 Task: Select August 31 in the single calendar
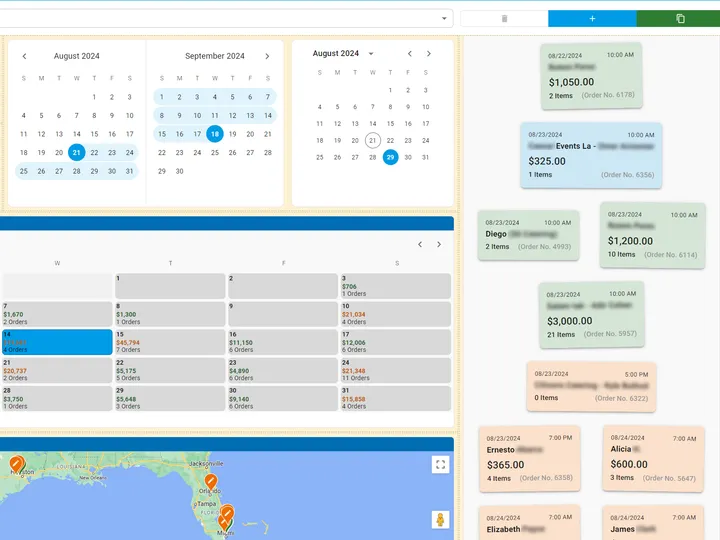[426, 157]
